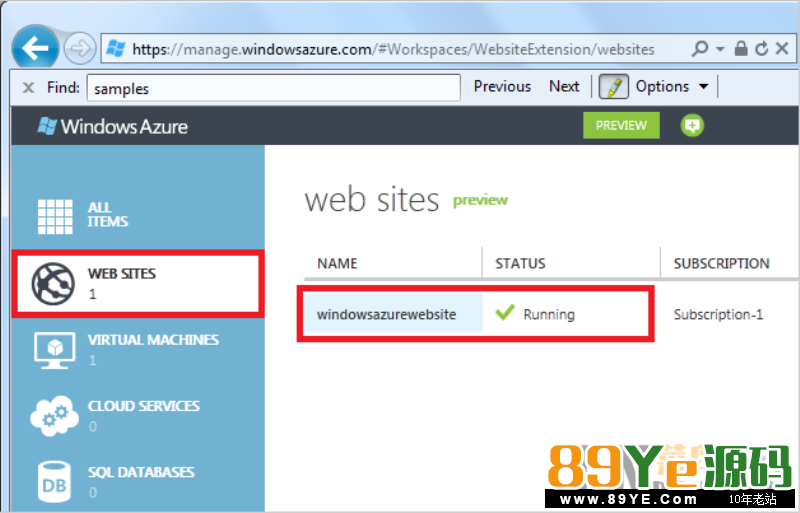Click the refresh icon in address bar
Image resolution: width=800 pixels, height=513 pixels.
pyautogui.click(x=761, y=48)
